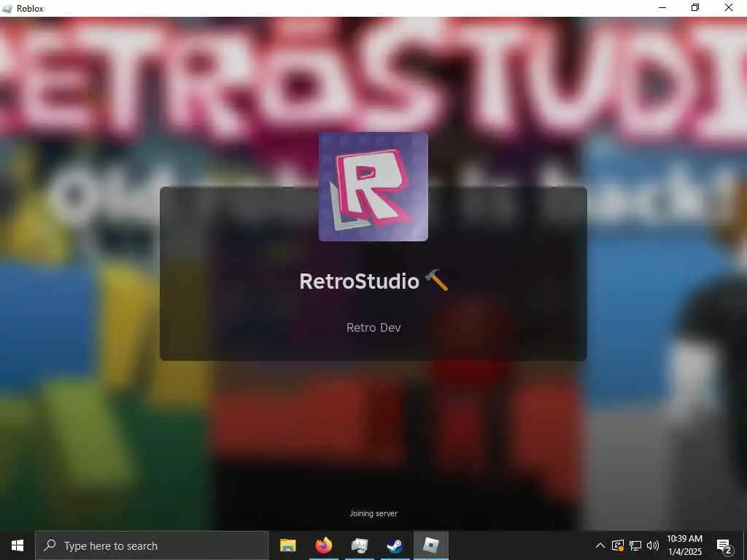Image resolution: width=747 pixels, height=560 pixels.
Task: Open Firefox from the taskbar
Action: point(323,545)
